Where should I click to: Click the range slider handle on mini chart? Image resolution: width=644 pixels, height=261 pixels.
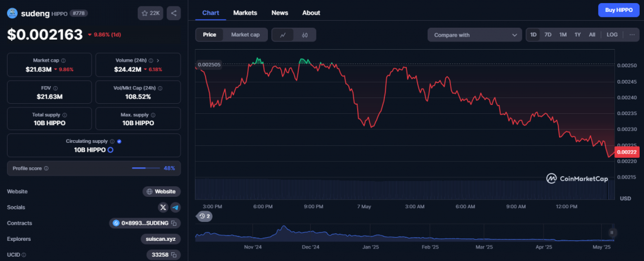[612, 233]
